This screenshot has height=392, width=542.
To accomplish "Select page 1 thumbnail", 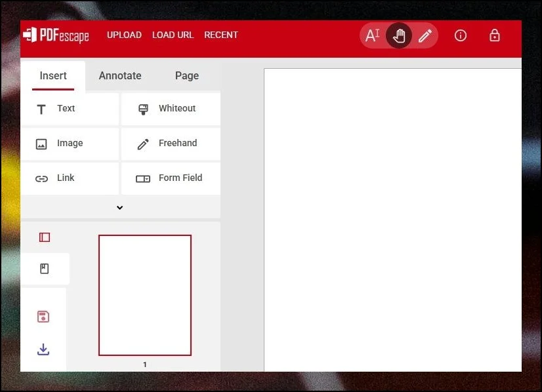I will (145, 295).
